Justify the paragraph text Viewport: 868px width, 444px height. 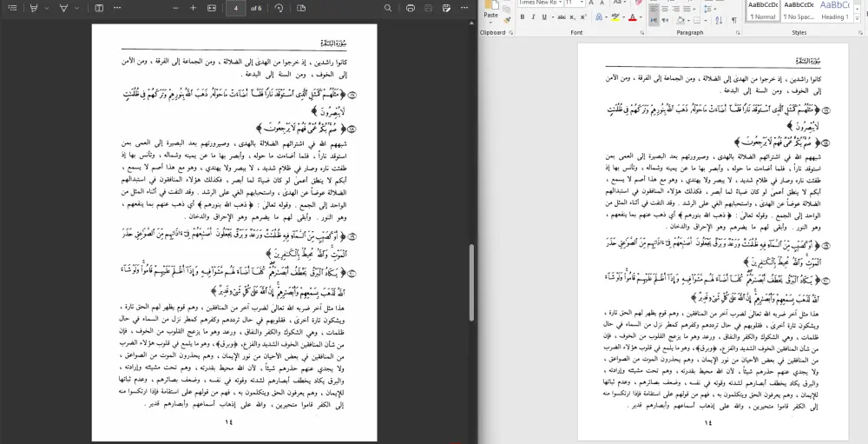coord(687,9)
